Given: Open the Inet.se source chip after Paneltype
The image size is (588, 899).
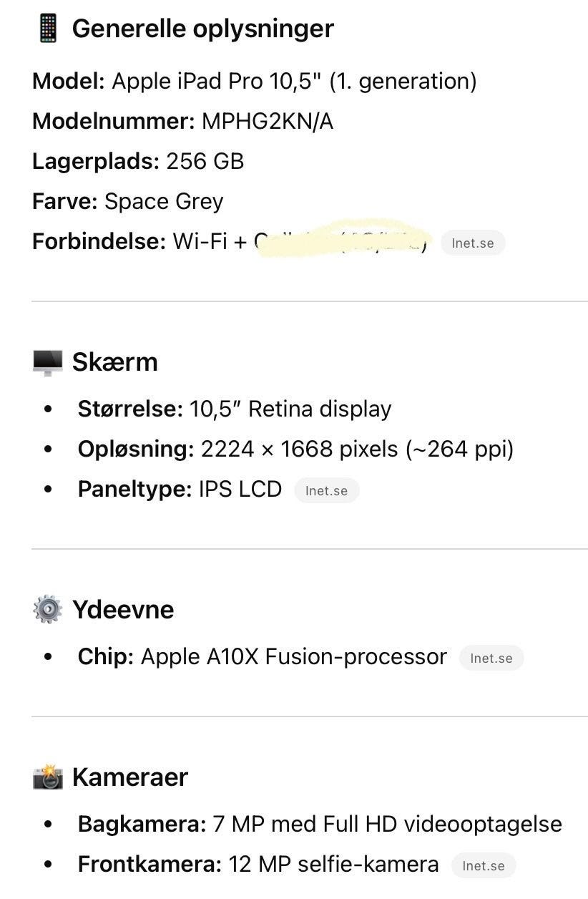Looking at the screenshot, I should pyautogui.click(x=326, y=491).
